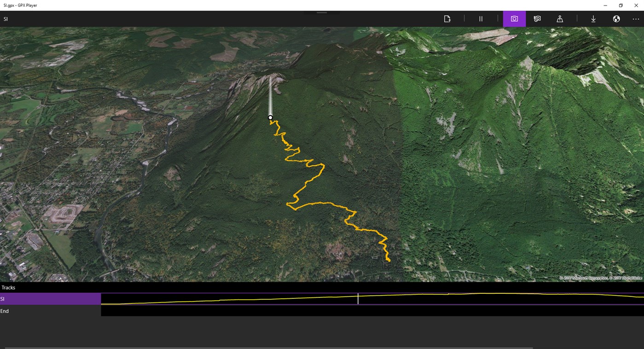644x349 pixels.
Task: Open a GPX file with the file icon
Action: pos(447,19)
